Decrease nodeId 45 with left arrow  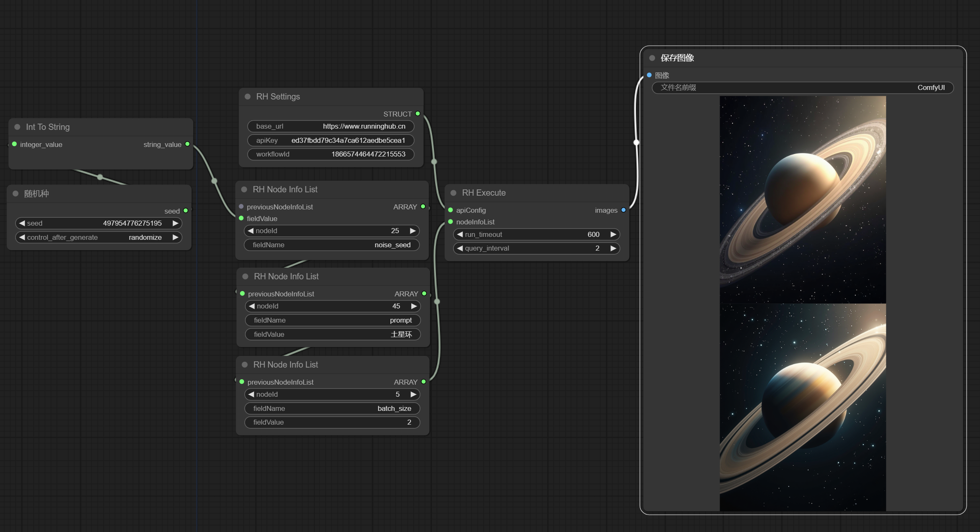click(251, 306)
